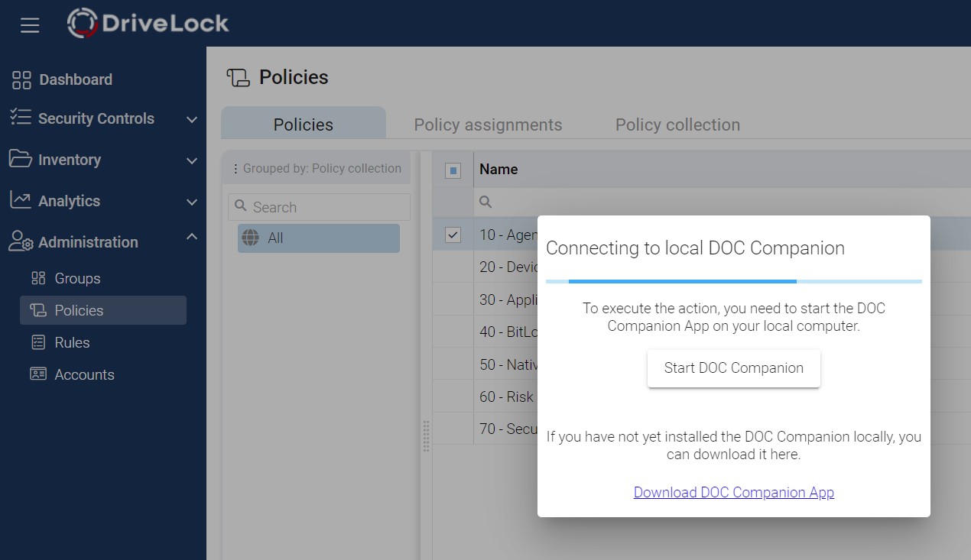The image size is (971, 560).
Task: Expand the Security Controls section
Action: pyautogui.click(x=192, y=119)
